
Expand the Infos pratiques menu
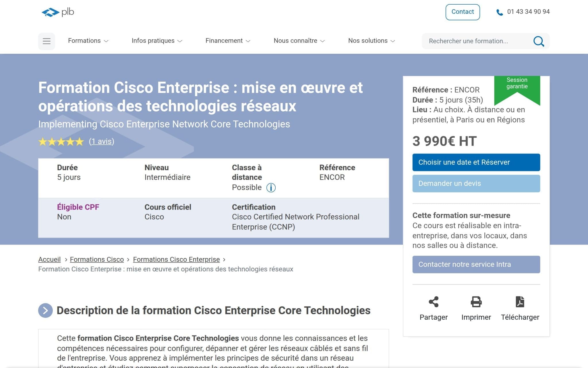157,41
